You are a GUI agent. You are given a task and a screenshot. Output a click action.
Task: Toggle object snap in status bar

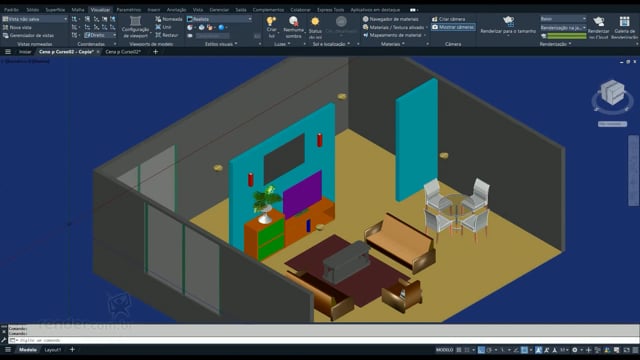524,350
